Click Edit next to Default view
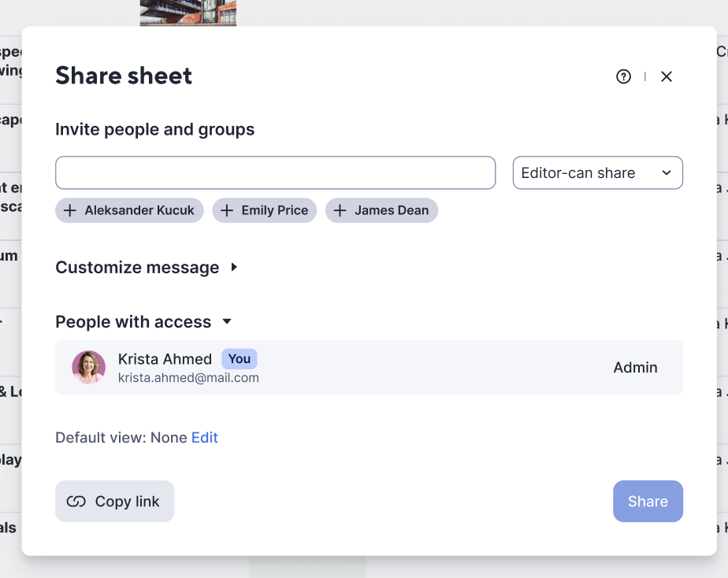728x578 pixels. 204,437
